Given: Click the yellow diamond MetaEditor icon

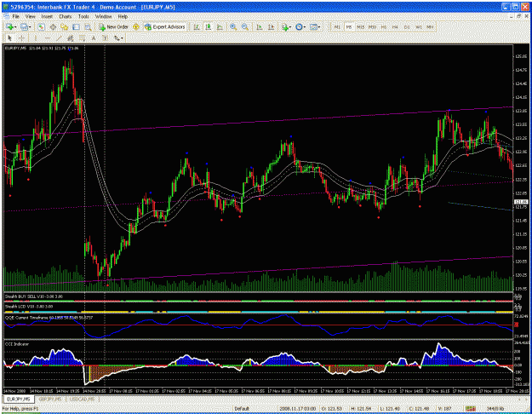Looking at the screenshot, I should click(136, 26).
